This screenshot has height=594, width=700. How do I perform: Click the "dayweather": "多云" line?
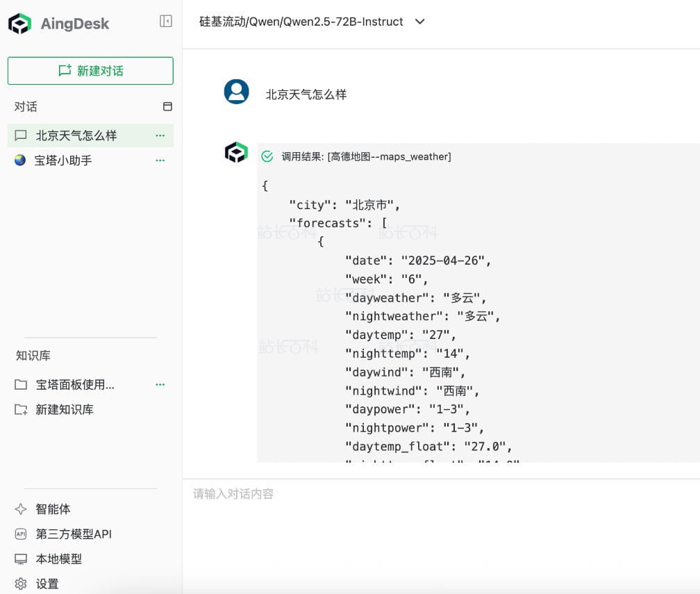click(415, 297)
